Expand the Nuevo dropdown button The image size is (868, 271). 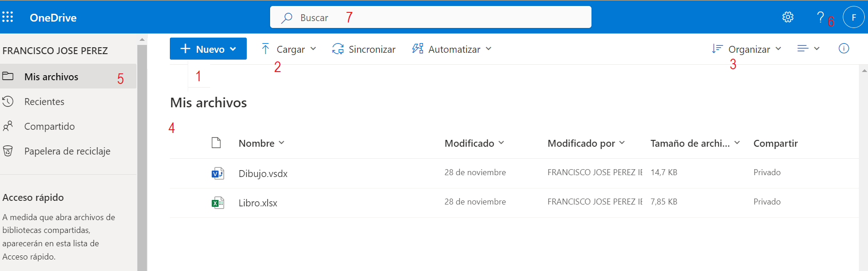[208, 49]
